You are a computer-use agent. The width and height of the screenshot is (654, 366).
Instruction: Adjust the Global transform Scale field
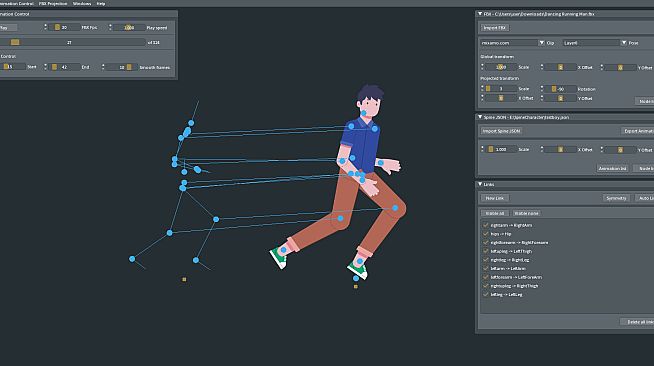coord(501,67)
